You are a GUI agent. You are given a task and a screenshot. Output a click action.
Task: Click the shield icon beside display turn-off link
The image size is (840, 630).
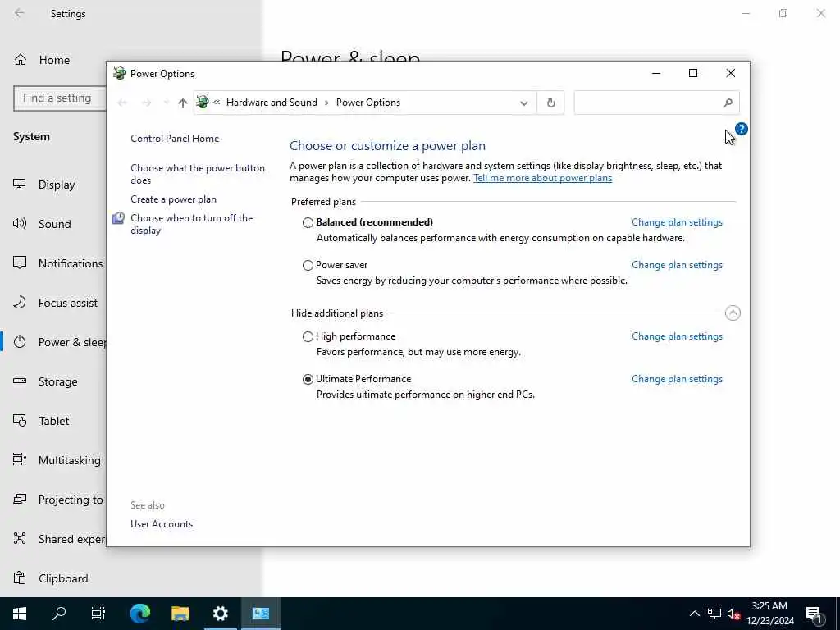[118, 218]
